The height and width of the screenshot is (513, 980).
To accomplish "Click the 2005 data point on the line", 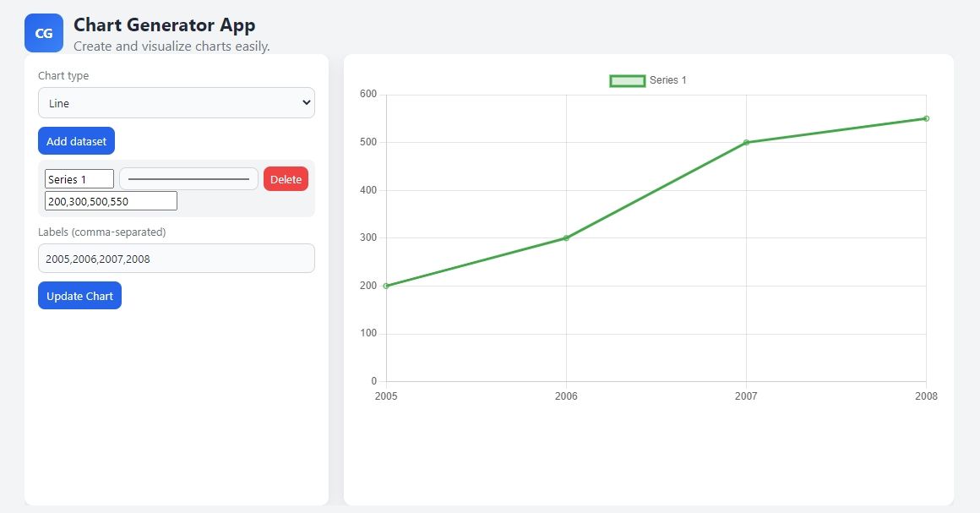I will (386, 286).
